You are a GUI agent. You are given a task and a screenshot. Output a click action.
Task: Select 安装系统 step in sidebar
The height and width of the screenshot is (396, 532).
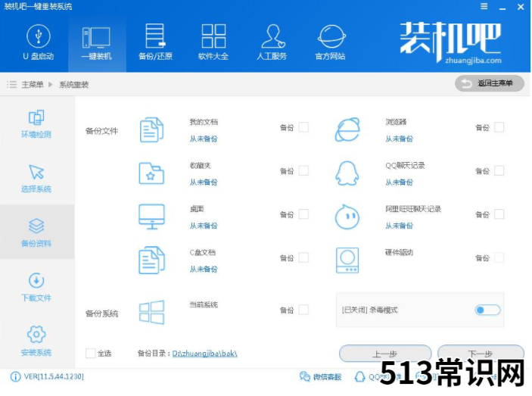tap(36, 341)
